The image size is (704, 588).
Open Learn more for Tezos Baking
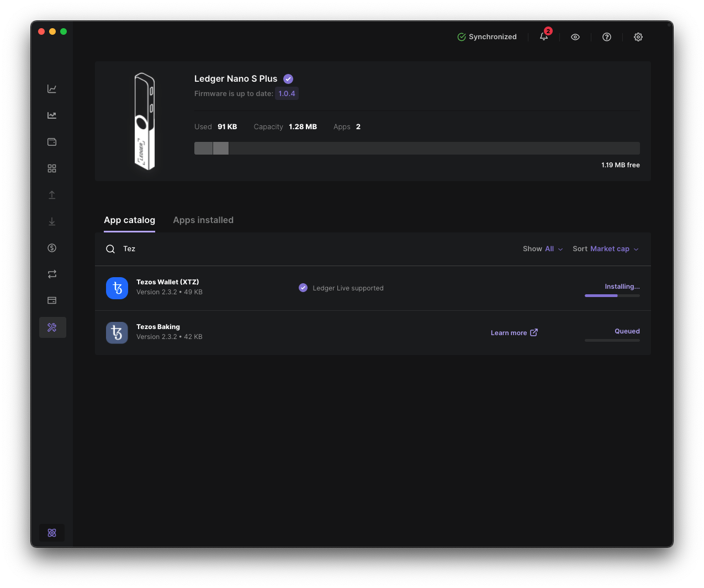click(514, 332)
